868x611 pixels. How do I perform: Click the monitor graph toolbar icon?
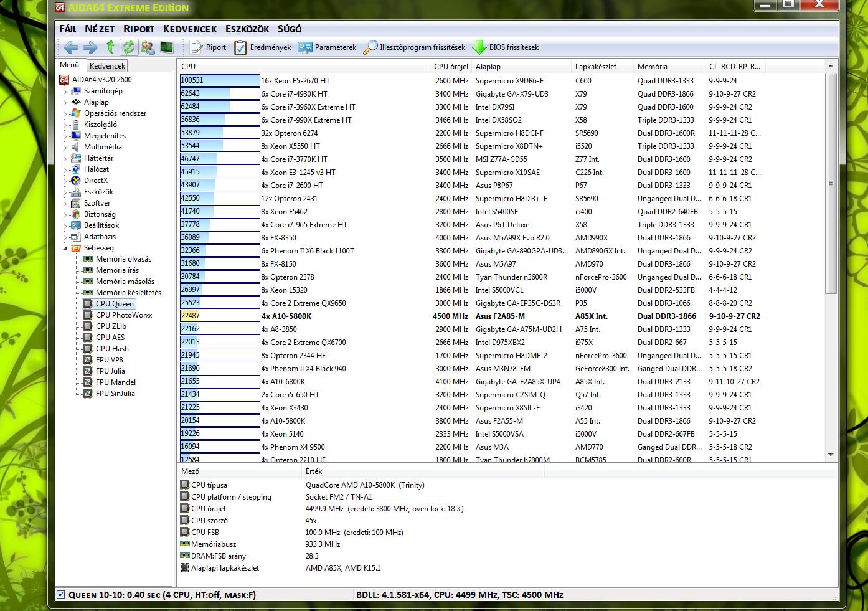[166, 47]
